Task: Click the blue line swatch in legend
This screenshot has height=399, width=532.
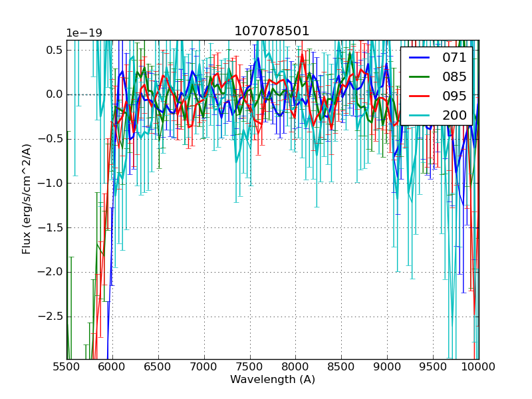Action: (x=421, y=58)
